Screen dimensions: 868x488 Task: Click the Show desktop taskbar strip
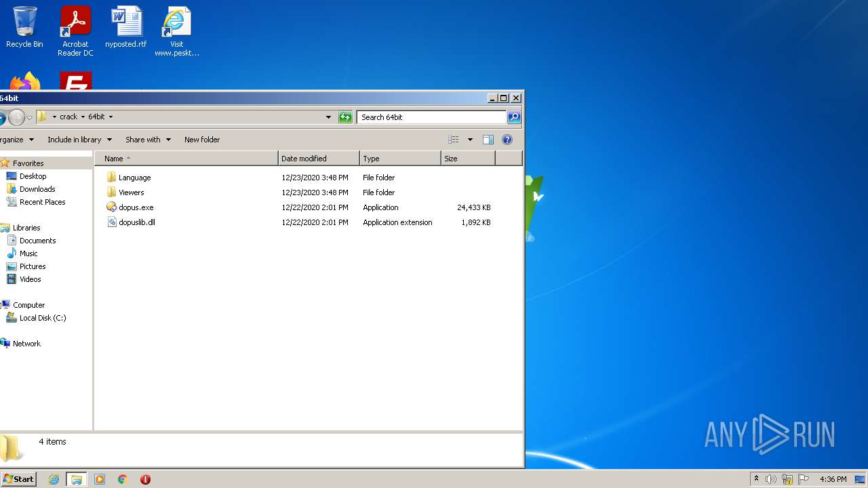(x=861, y=479)
